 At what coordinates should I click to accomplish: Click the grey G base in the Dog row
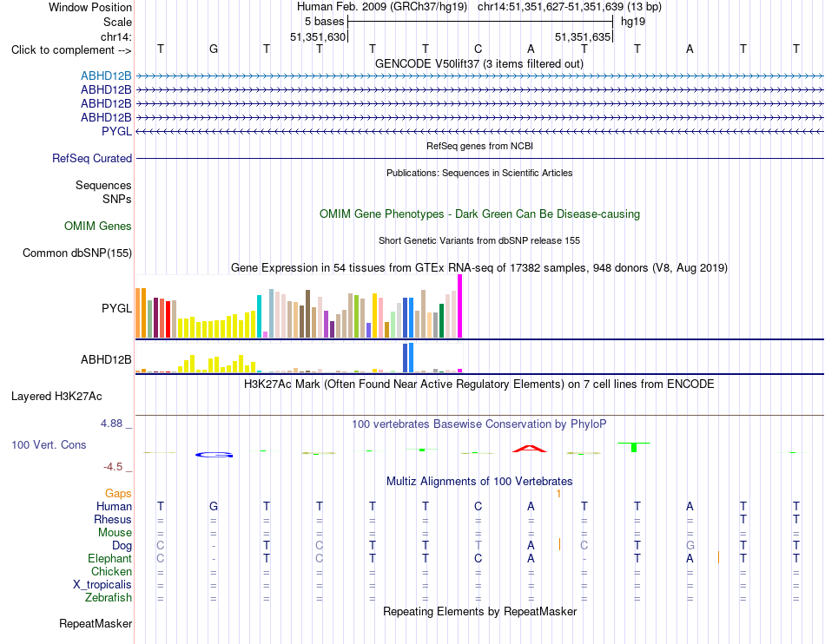click(690, 545)
